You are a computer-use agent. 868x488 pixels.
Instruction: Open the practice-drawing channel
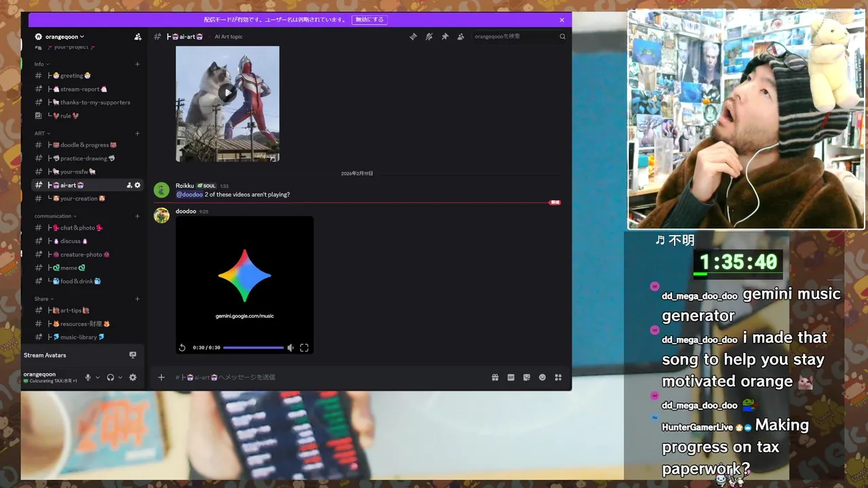[x=88, y=159]
